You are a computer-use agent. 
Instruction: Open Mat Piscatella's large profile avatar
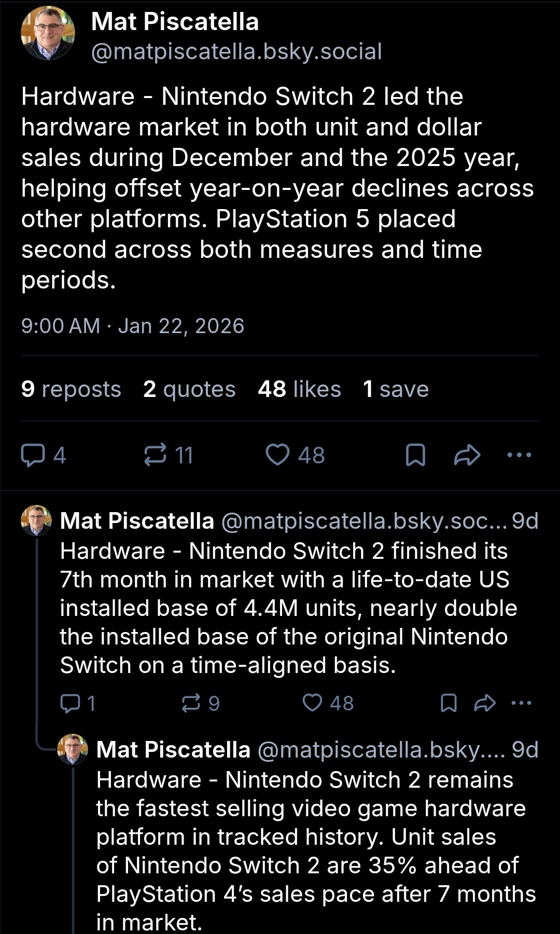tap(48, 33)
